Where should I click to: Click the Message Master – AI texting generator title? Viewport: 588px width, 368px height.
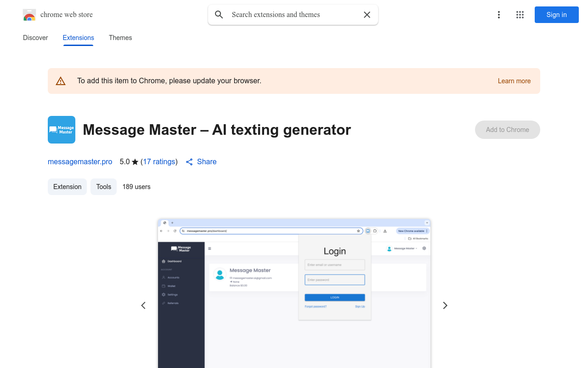click(217, 130)
